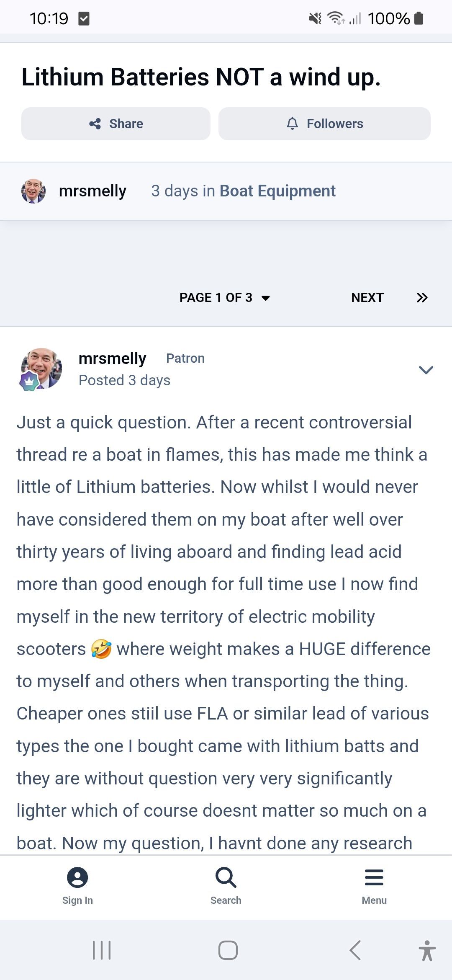452x980 pixels.
Task: Click the Patron rank label
Action: pos(185,358)
